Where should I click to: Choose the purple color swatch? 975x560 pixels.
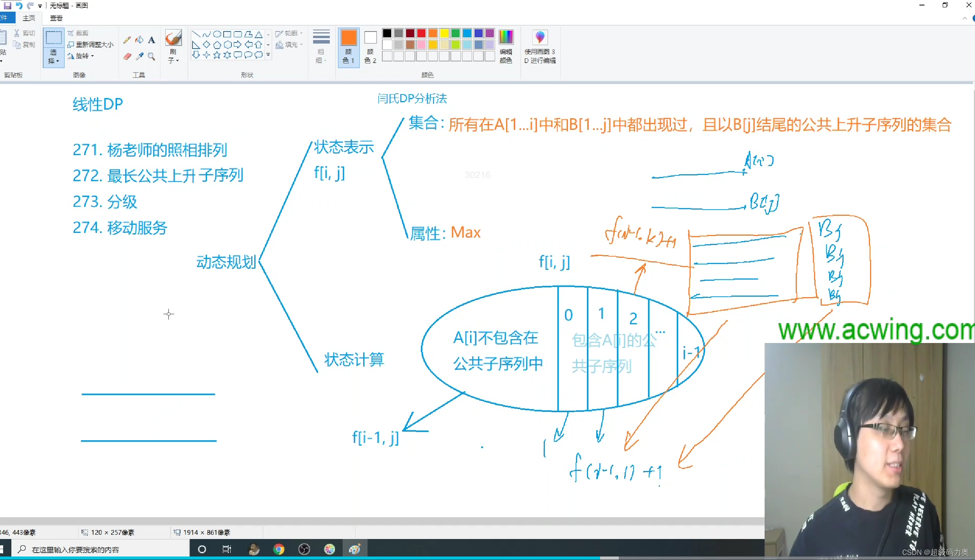point(490,33)
